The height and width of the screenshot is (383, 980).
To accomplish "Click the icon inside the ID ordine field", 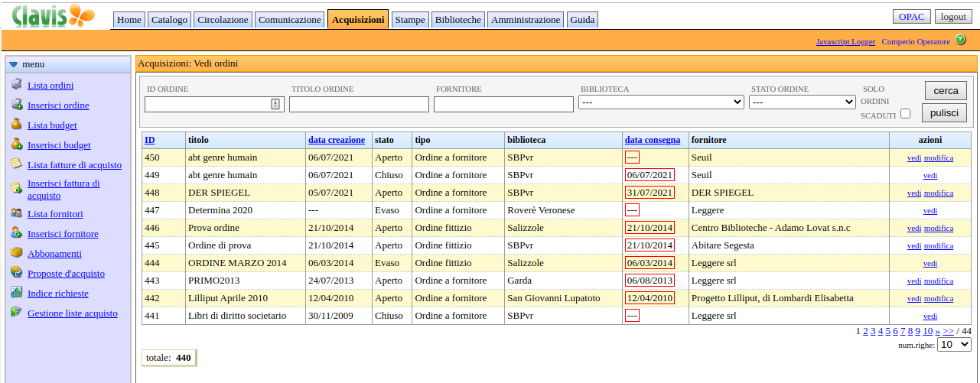I will pyautogui.click(x=275, y=104).
